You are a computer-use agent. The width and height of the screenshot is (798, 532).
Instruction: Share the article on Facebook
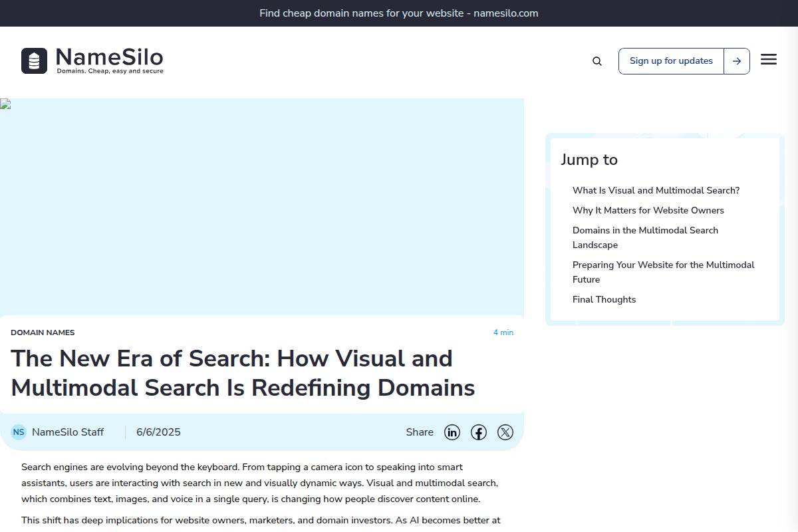[x=479, y=432]
